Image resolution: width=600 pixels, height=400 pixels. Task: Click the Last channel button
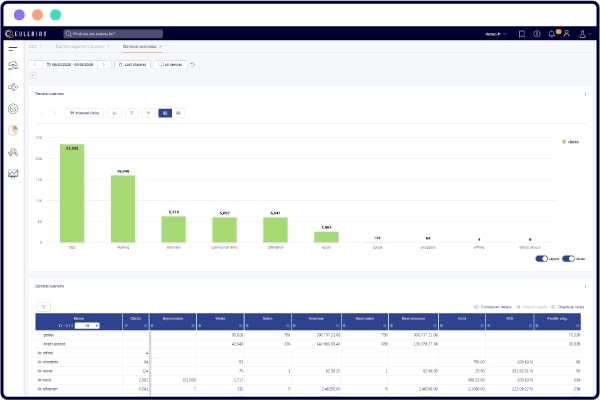point(132,65)
